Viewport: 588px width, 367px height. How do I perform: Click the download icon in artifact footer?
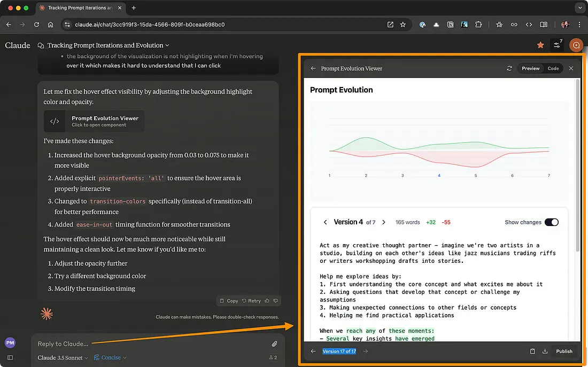(545, 352)
